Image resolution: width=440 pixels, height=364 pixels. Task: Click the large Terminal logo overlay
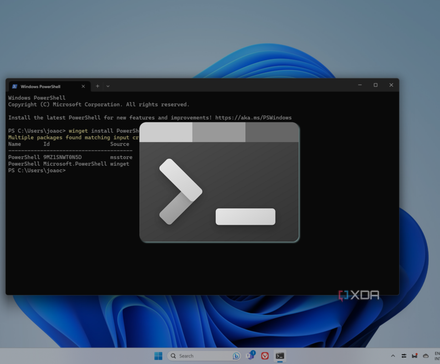click(220, 182)
